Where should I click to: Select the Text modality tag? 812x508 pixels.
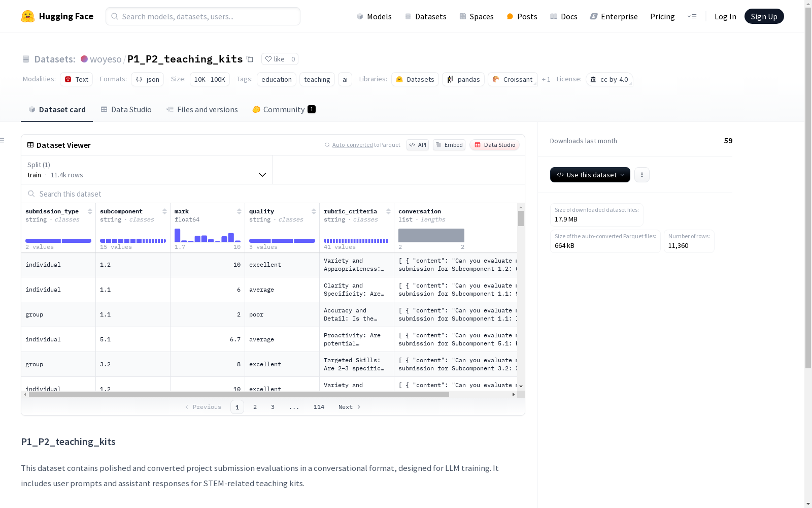tap(77, 79)
